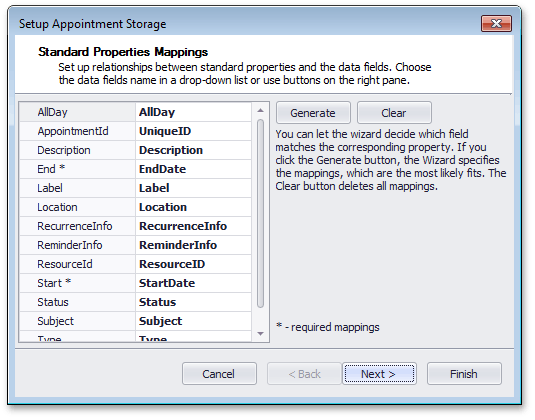Click the ReminderInfo property name
This screenshot has width=535, height=420.
pos(70,245)
